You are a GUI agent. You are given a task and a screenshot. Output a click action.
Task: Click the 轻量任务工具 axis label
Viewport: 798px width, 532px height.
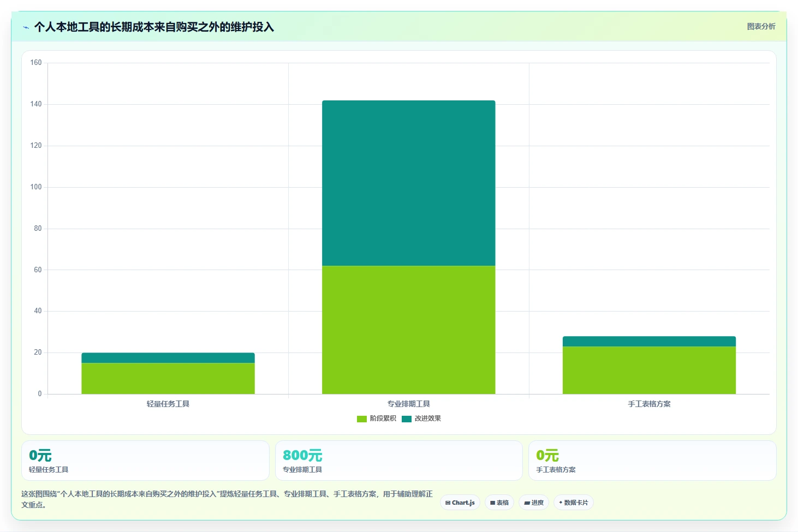(x=168, y=404)
